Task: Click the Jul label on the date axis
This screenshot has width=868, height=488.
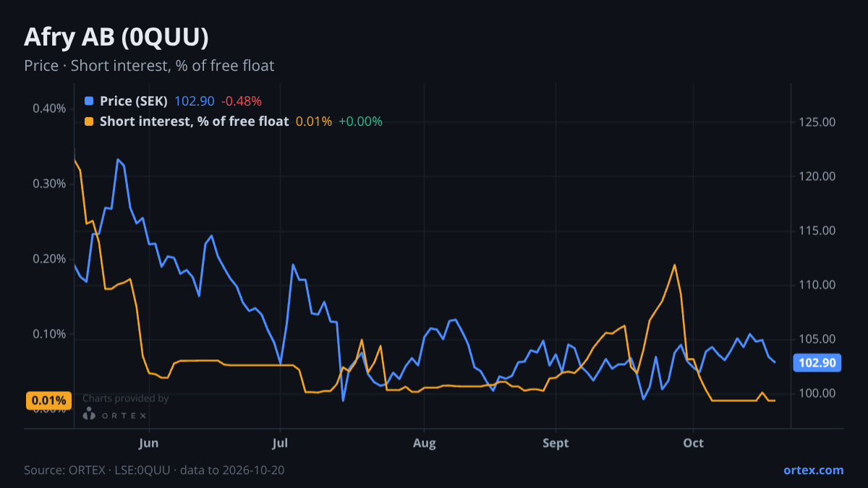Action: [x=280, y=443]
